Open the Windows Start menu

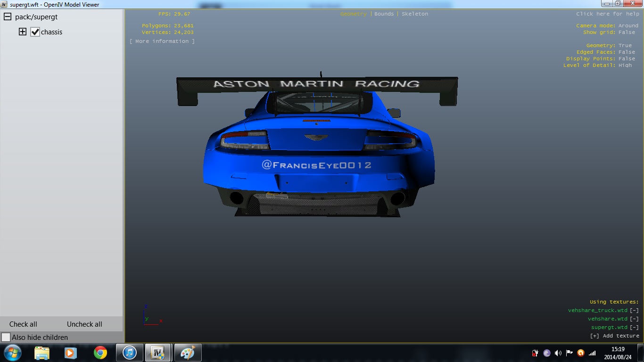[12, 353]
